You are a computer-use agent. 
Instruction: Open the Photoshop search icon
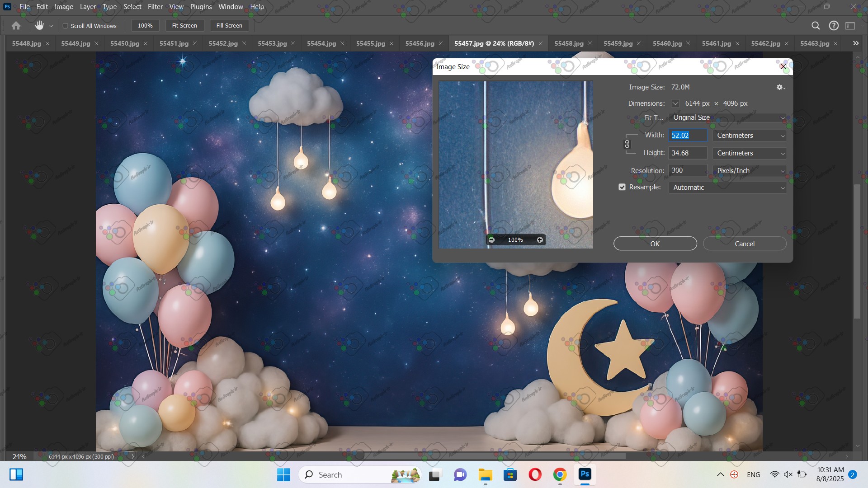816,26
